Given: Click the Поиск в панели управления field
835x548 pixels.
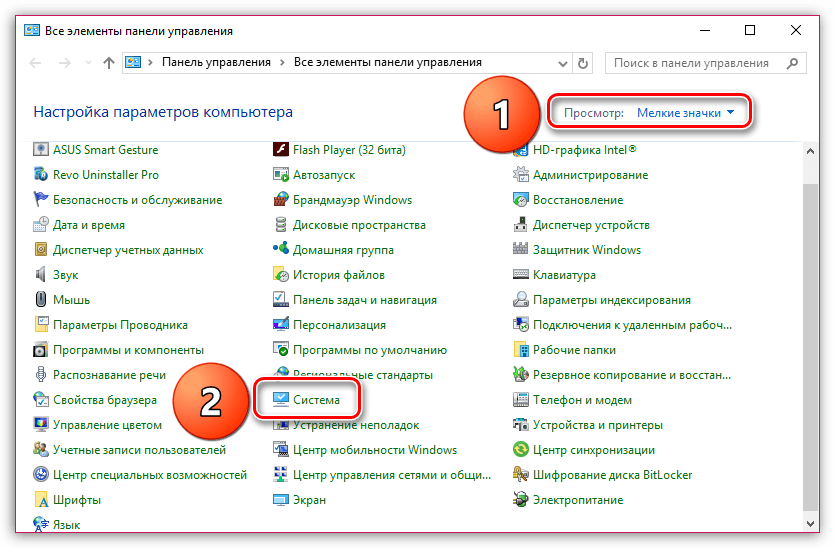Looking at the screenshot, I should coord(706,63).
